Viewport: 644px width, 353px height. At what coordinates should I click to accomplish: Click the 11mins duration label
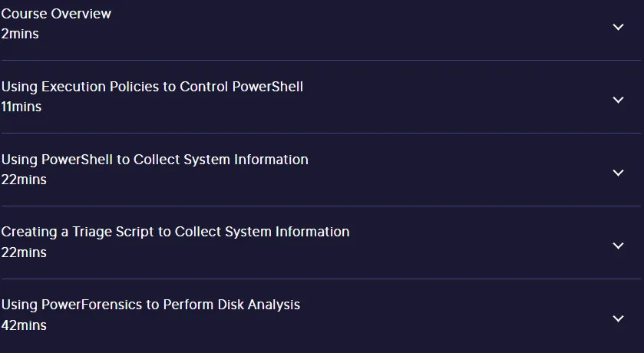click(x=21, y=107)
